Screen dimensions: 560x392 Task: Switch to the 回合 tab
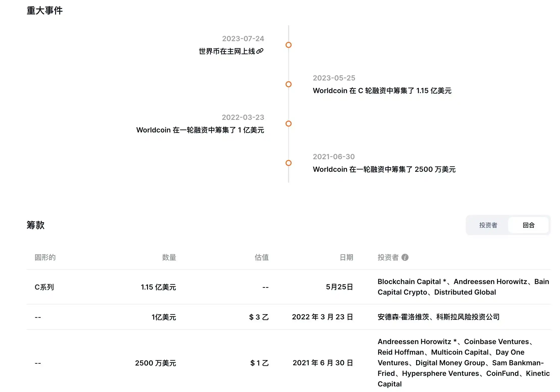click(528, 225)
